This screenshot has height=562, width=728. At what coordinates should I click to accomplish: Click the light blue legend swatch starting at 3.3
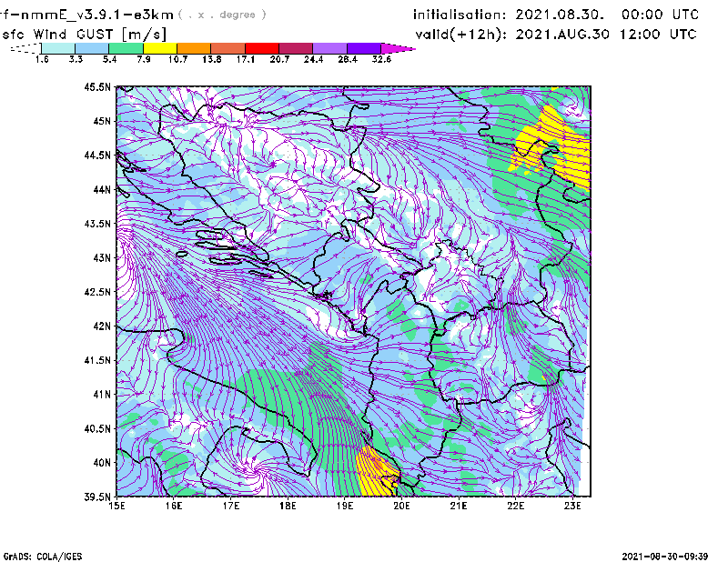[x=92, y=48]
